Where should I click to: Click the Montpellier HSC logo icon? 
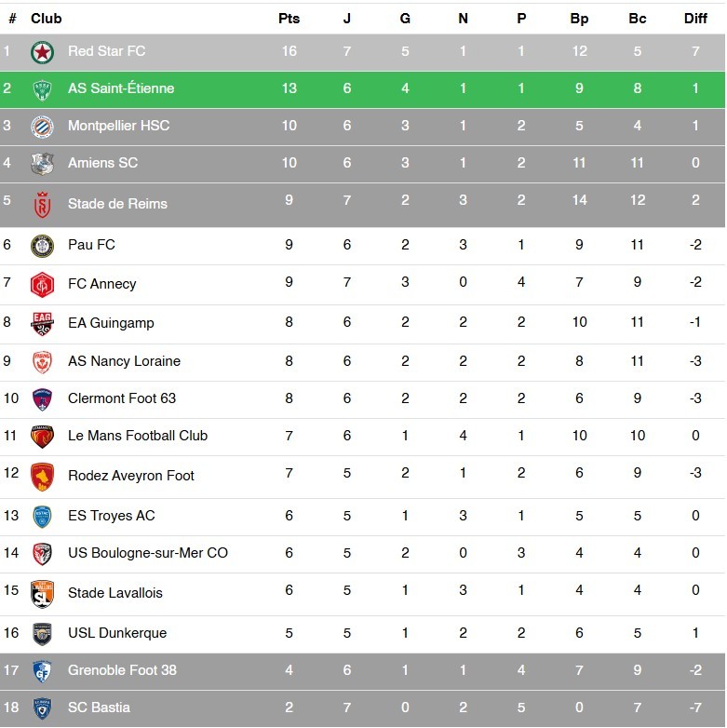click(42, 126)
